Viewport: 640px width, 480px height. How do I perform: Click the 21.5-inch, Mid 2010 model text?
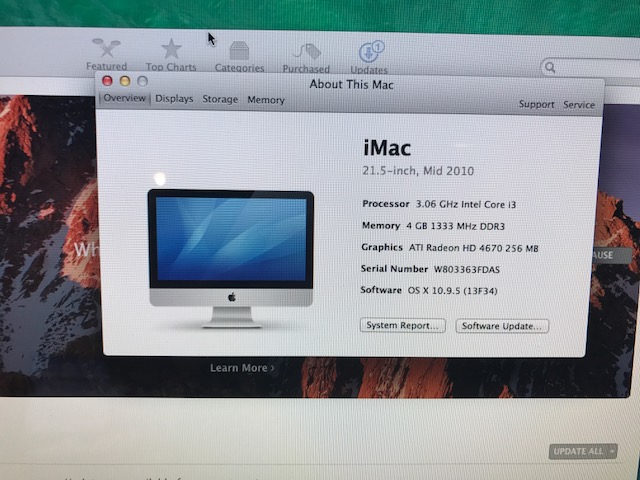pos(418,171)
